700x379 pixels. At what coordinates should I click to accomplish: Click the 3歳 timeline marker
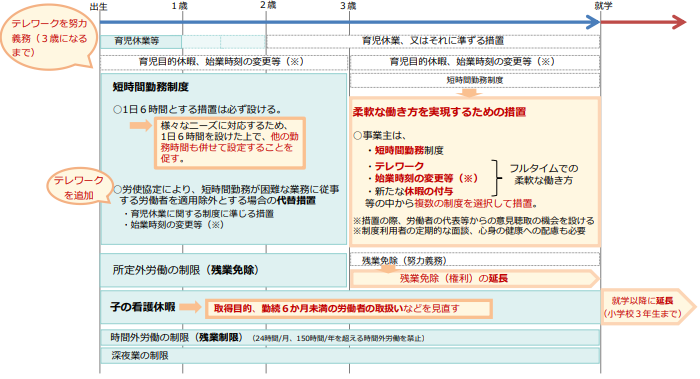[348, 6]
